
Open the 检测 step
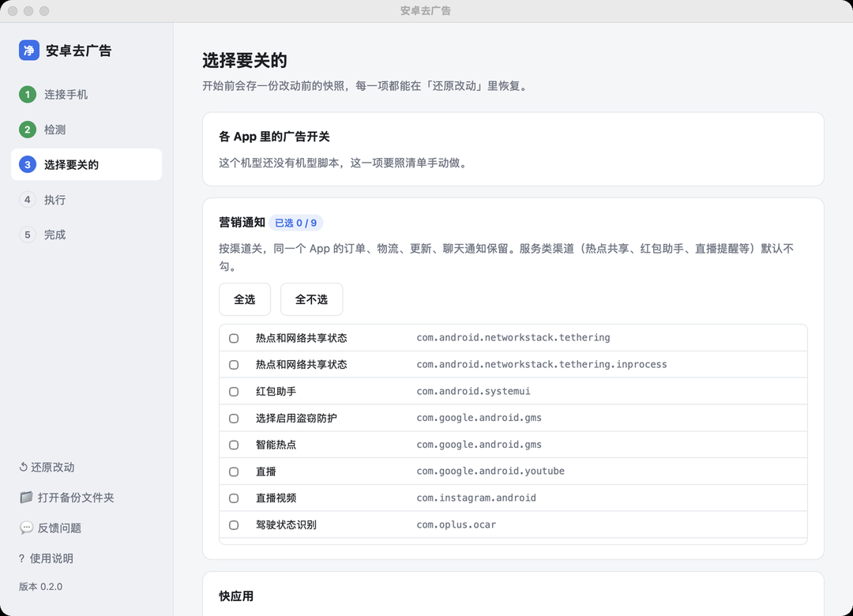86,130
